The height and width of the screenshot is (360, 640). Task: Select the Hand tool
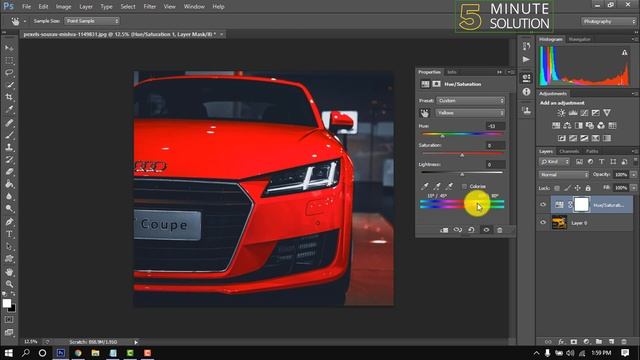coord(9,272)
